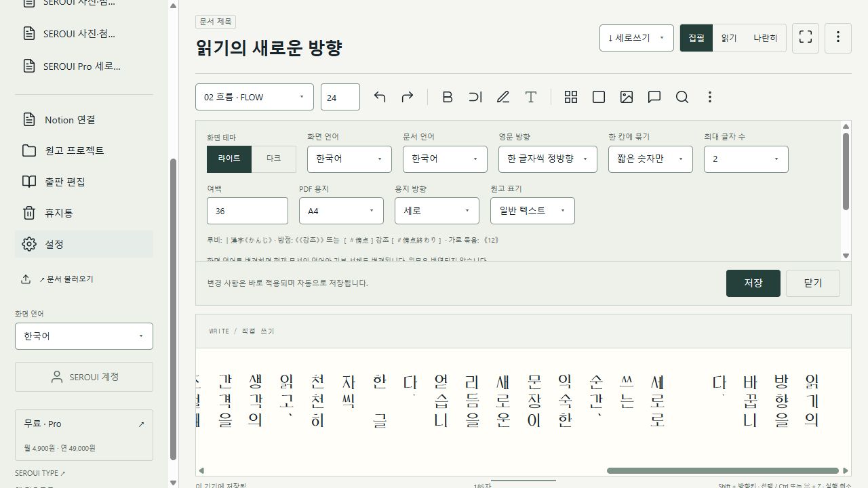Expand the 한 칸에 묶기 dropdown
The height and width of the screenshot is (488, 868).
[650, 159]
